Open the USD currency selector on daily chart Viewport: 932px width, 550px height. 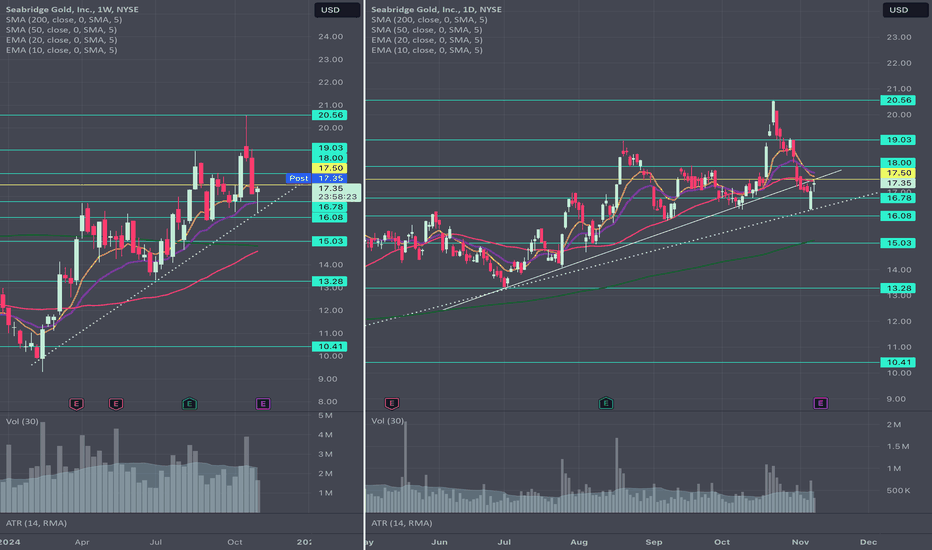[x=904, y=10]
